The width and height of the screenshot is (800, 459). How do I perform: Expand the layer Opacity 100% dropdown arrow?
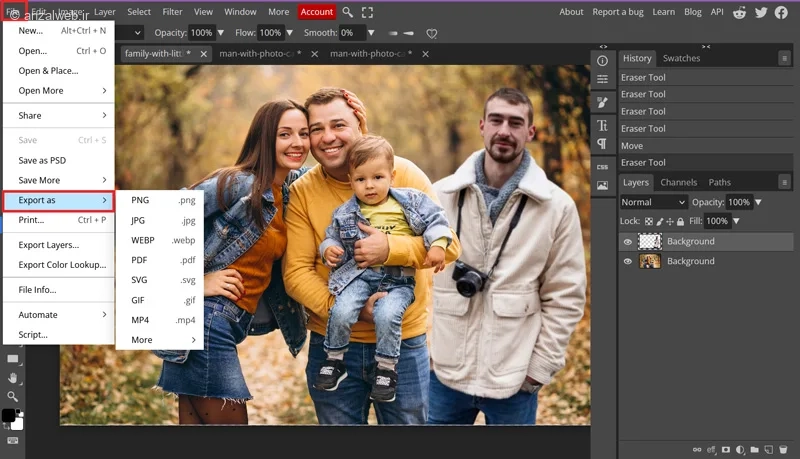(x=758, y=202)
